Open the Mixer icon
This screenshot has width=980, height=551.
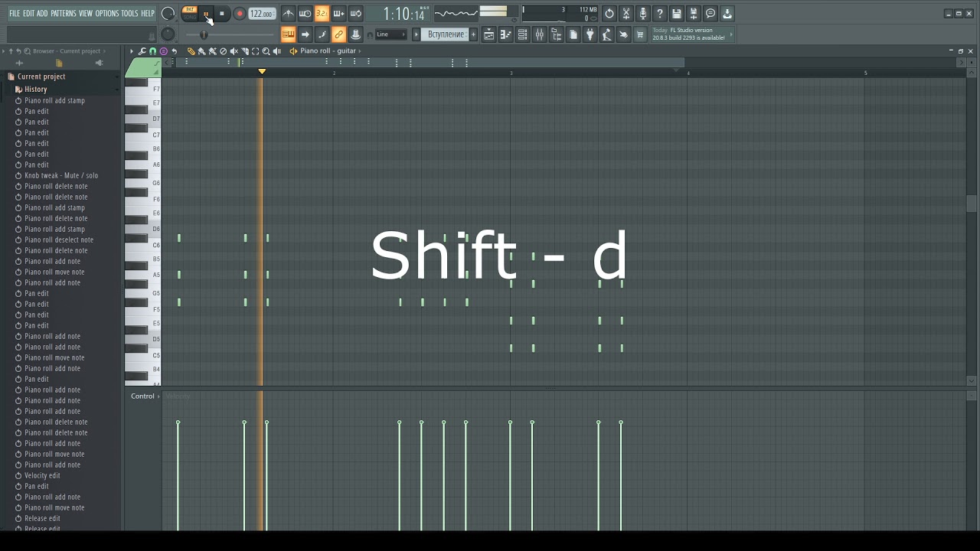[x=539, y=34]
